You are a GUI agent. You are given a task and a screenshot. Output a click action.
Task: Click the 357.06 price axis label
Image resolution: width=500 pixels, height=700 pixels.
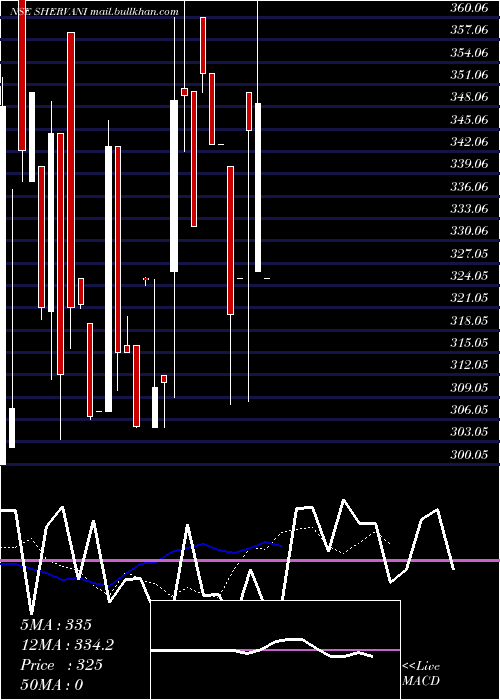click(468, 29)
